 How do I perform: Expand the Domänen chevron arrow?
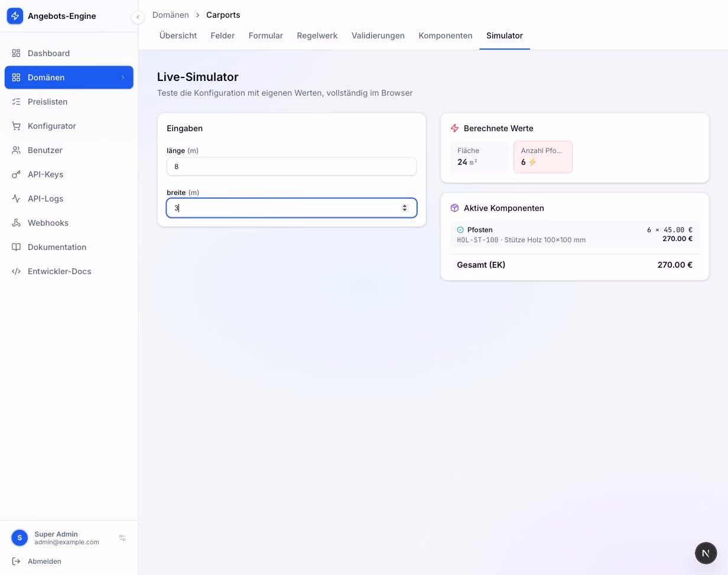click(123, 77)
